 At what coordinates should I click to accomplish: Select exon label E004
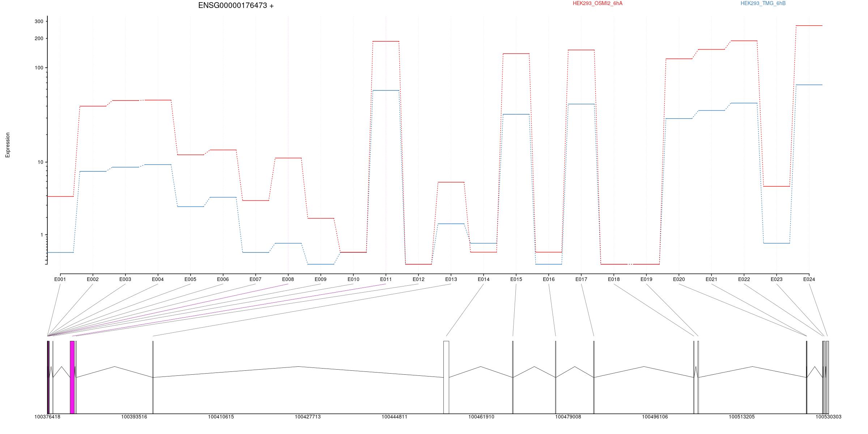158,279
